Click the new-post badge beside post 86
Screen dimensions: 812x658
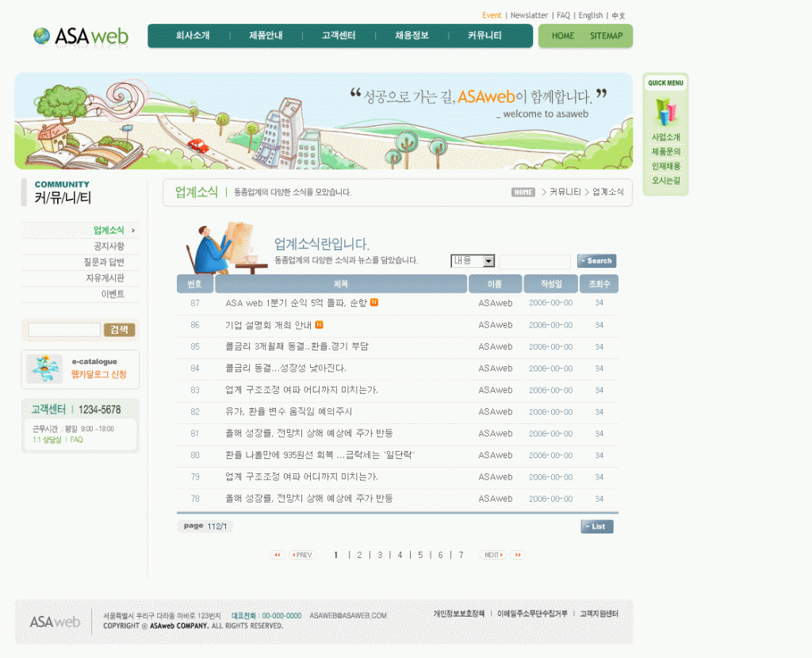pos(319,324)
